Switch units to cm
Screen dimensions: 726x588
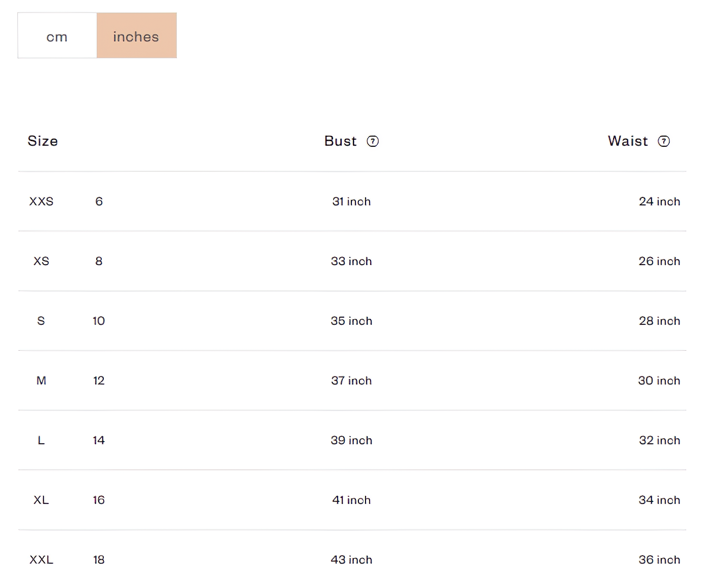point(57,35)
